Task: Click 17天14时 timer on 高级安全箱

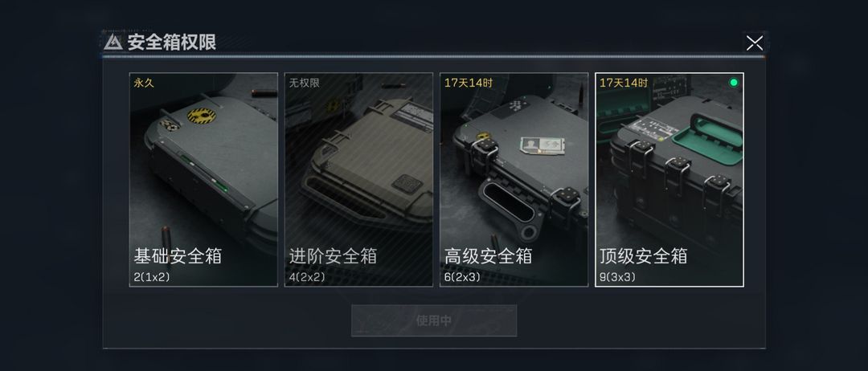Action: (469, 83)
